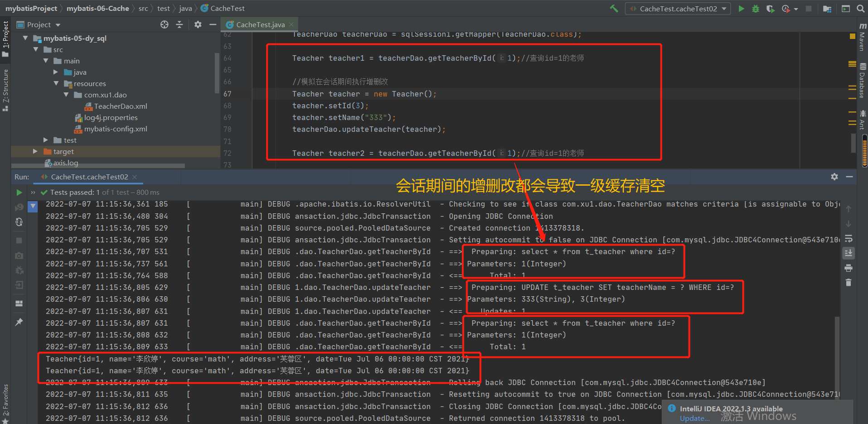This screenshot has width=868, height=424.
Task: Click Update link in IDEA notification
Action: pos(694,419)
